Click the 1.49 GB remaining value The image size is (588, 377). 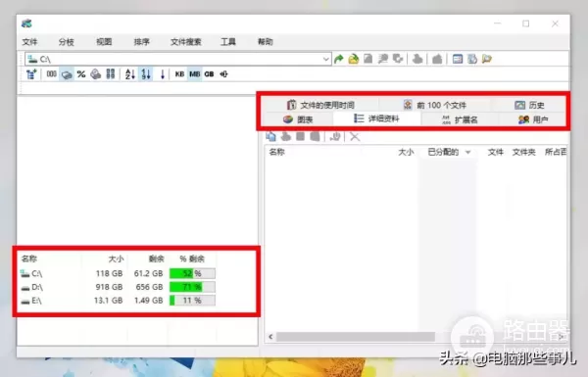(149, 301)
